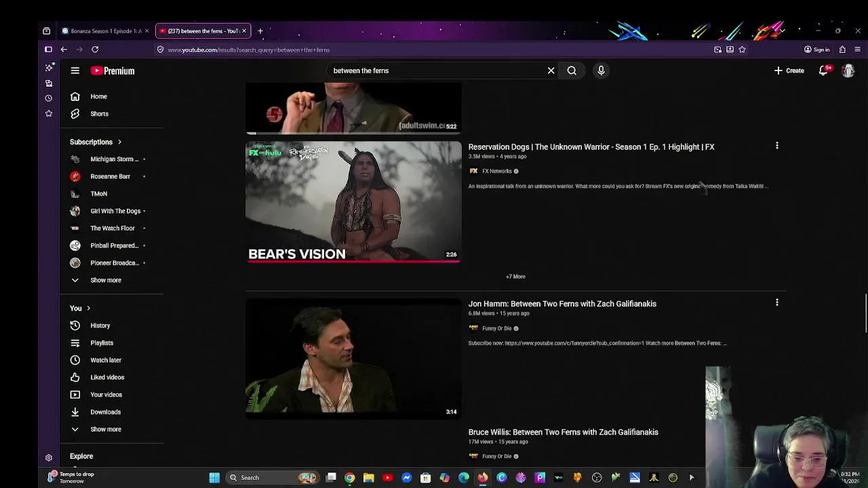Start voice search with the microphone
The width and height of the screenshot is (868, 488).
601,70
